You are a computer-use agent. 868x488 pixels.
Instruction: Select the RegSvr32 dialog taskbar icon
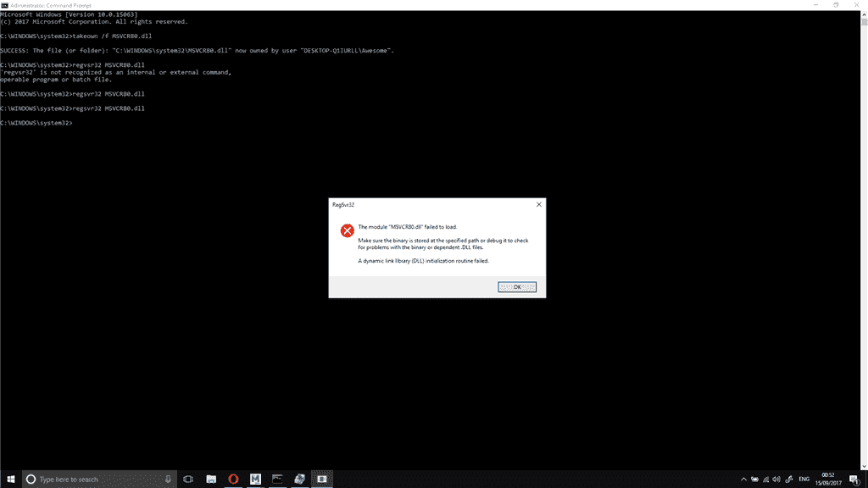[321, 480]
